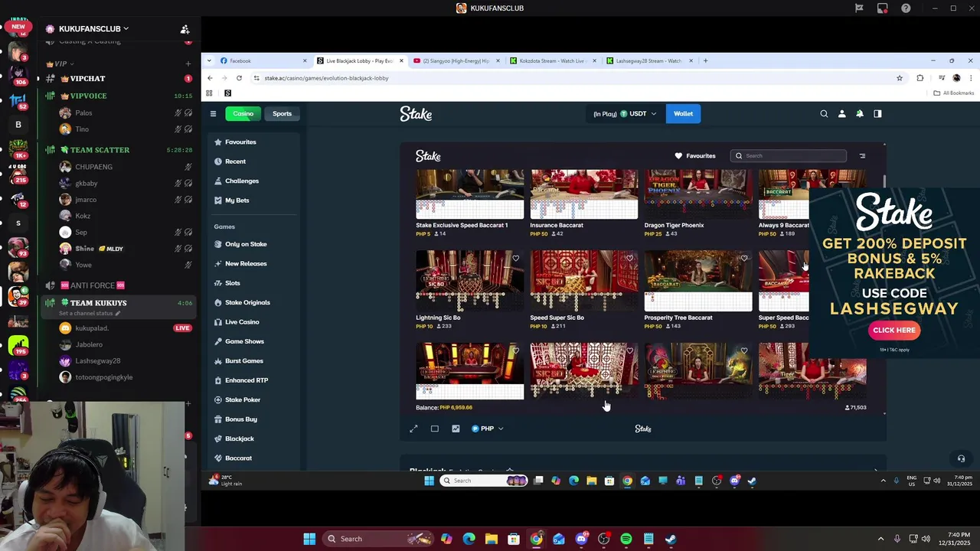Open the Chrome extensions puzzle icon
This screenshot has width=980, height=551.
point(920,78)
